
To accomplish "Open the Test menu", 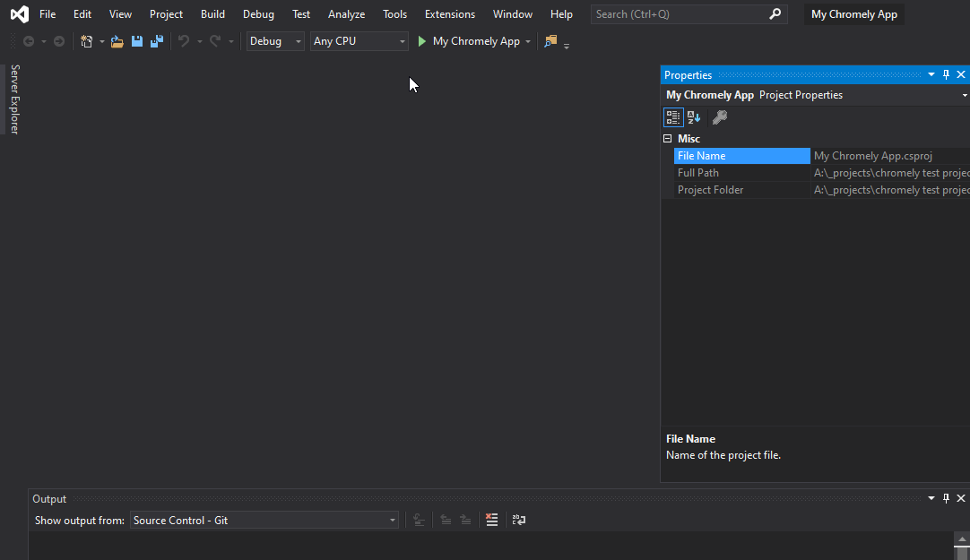I will [301, 14].
